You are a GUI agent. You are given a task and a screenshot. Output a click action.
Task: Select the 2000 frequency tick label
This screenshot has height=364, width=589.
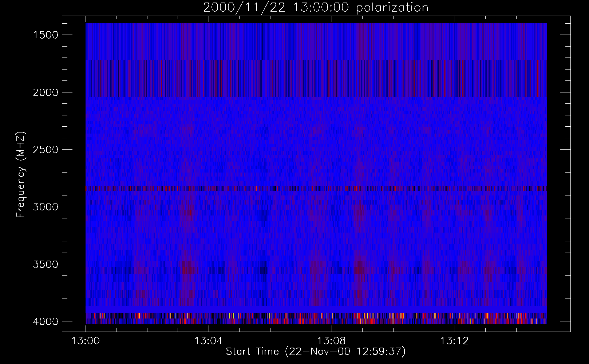tap(46, 92)
